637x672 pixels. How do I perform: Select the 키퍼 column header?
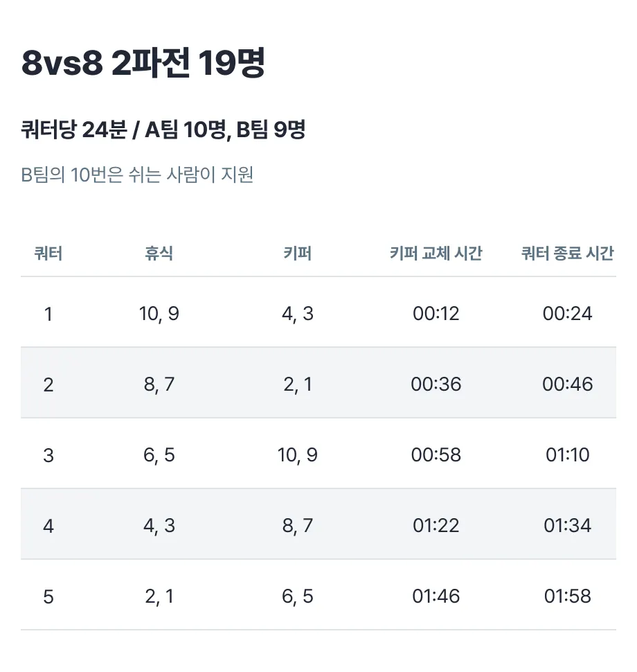click(x=297, y=254)
